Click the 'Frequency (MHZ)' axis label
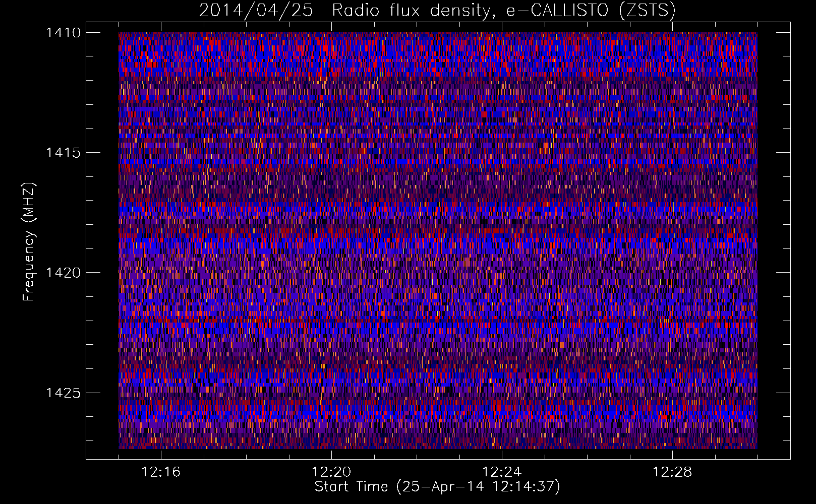The image size is (816, 504). (29, 242)
